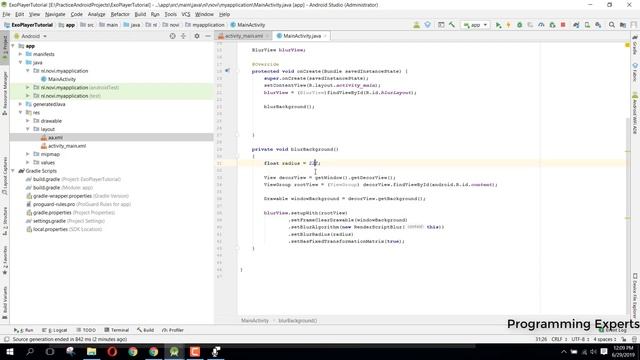The width and height of the screenshot is (640, 360).
Task: Expand the generatedJava folder
Action: click(x=20, y=104)
